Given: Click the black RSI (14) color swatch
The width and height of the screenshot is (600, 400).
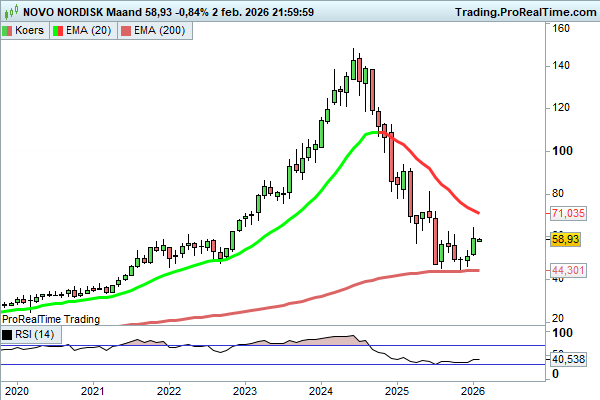Looking at the screenshot, I should [x=7, y=335].
